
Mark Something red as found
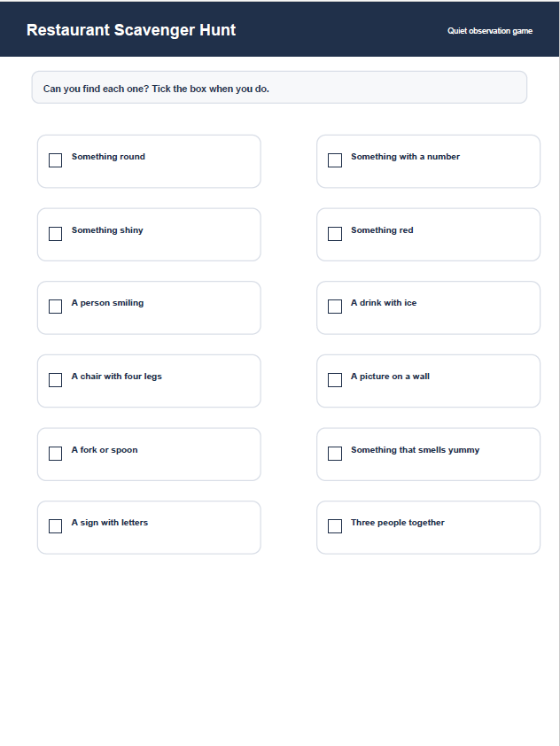click(335, 234)
